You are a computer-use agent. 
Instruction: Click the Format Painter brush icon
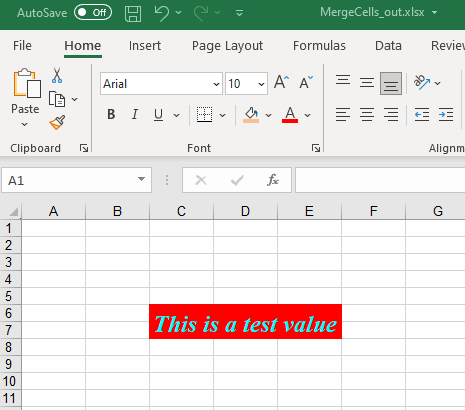(x=57, y=123)
